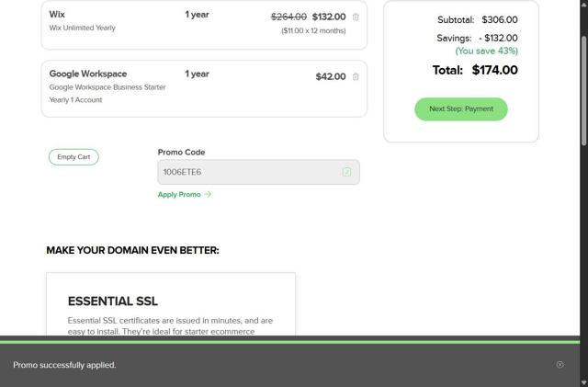Viewport: 588px width, 387px height.
Task: Click the Subtotal $306.00 value
Action: click(x=500, y=19)
